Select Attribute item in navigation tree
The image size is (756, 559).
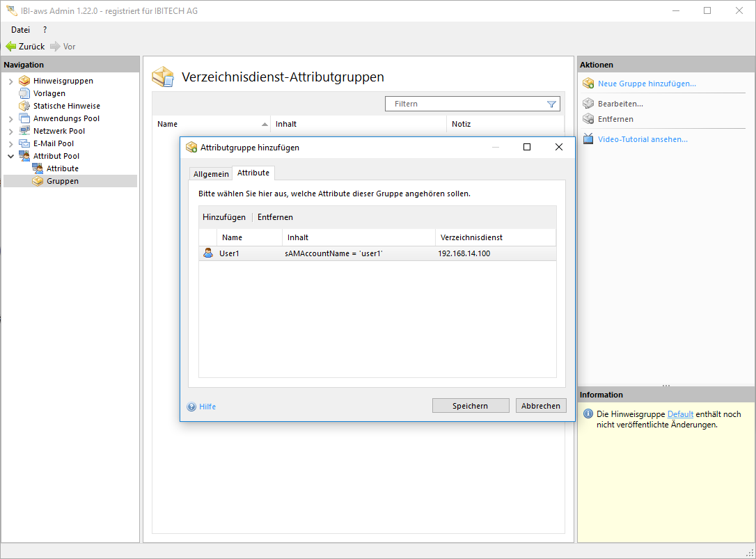pos(62,168)
